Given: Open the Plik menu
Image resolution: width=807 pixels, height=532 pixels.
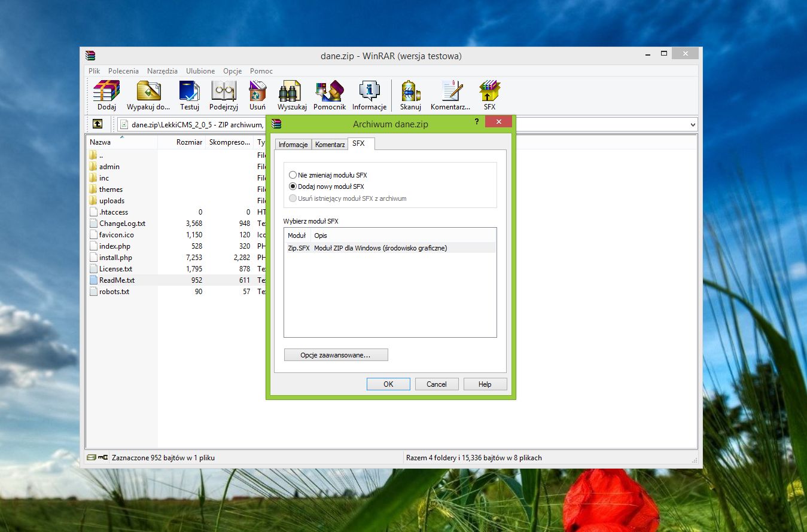Looking at the screenshot, I should coord(95,71).
